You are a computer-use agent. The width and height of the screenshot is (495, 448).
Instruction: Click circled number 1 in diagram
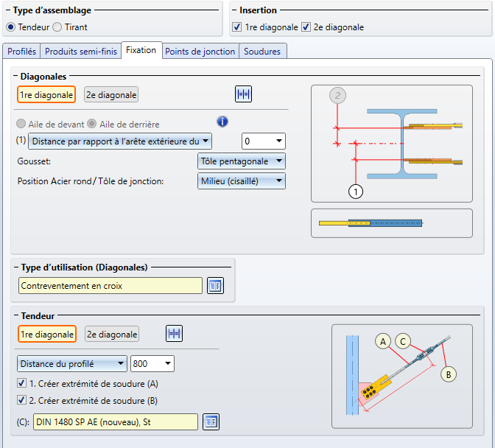tap(356, 192)
